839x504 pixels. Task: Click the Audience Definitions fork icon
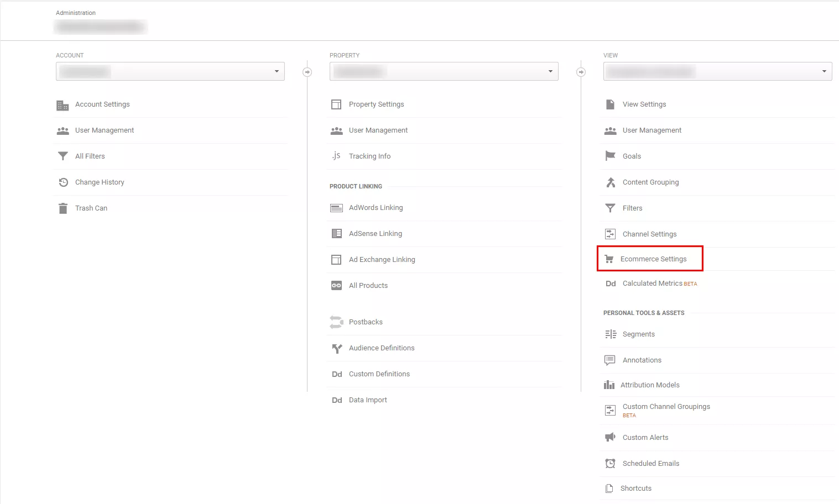coord(337,349)
